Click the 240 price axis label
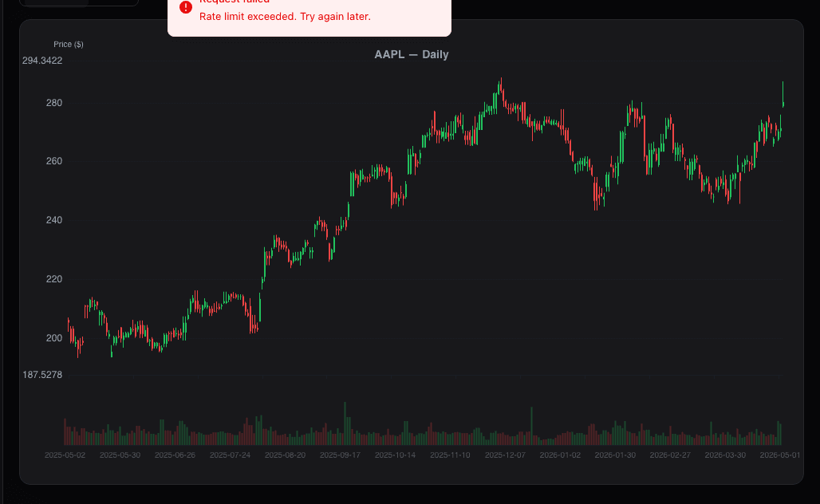This screenshot has height=504, width=820. pos(54,220)
